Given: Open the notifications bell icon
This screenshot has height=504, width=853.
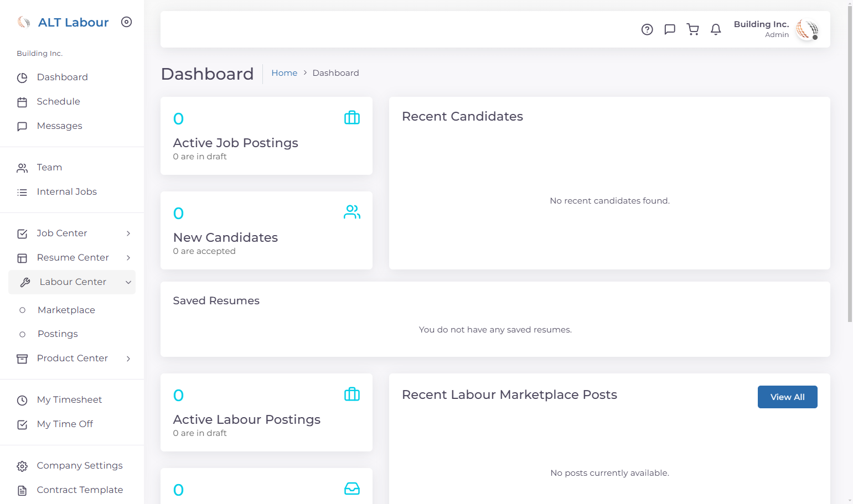Looking at the screenshot, I should click(716, 29).
